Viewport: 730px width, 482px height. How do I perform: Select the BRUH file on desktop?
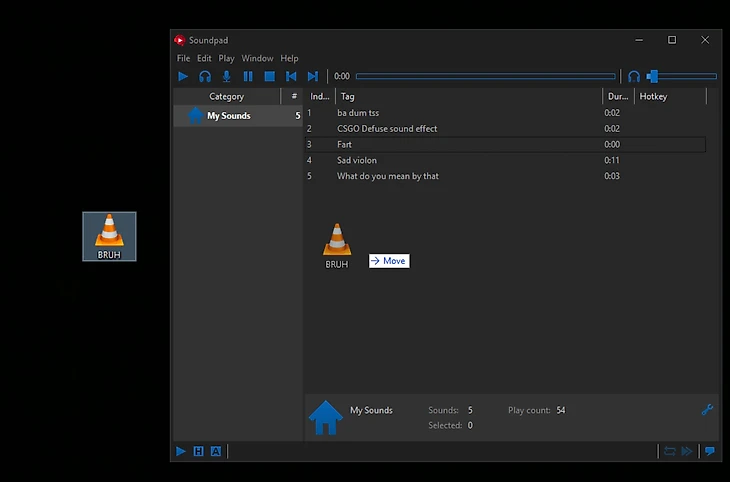point(109,236)
